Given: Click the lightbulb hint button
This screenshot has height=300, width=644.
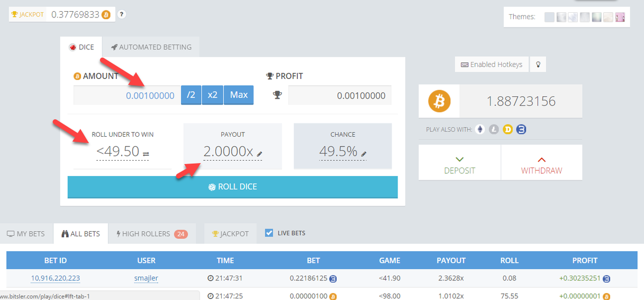Looking at the screenshot, I should (x=538, y=64).
